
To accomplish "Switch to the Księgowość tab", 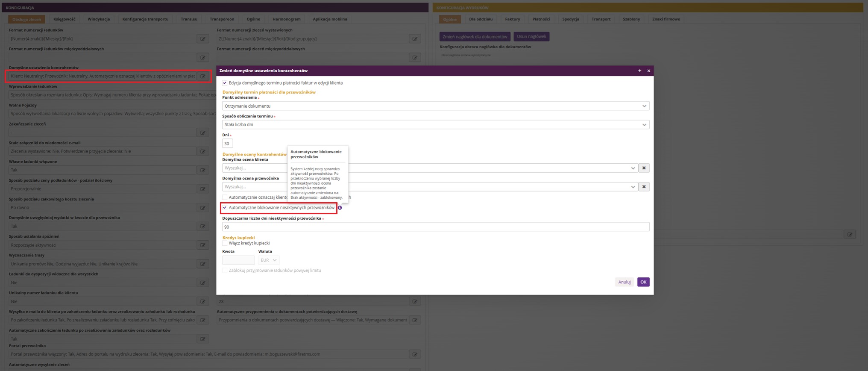I will tap(65, 19).
